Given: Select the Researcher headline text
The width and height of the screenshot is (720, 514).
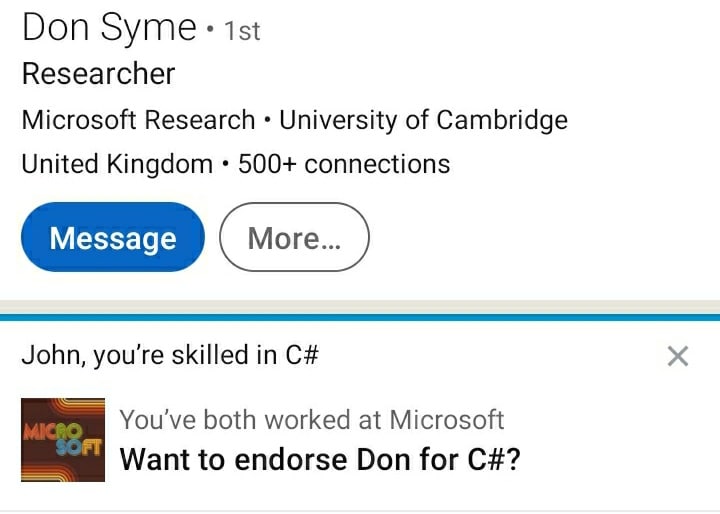Looking at the screenshot, I should (x=99, y=73).
